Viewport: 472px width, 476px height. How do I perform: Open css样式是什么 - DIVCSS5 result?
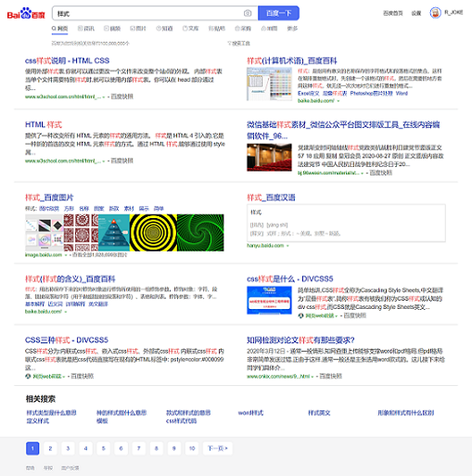tap(290, 279)
